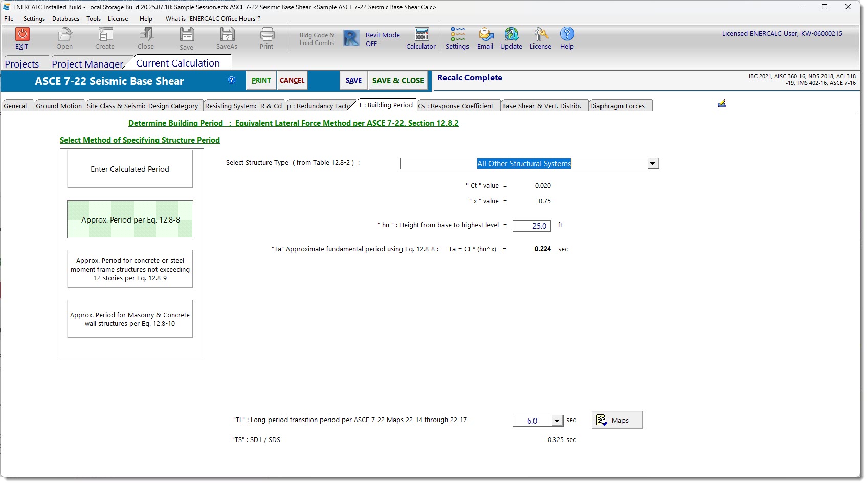Open the TL long-period transition dropdown
Image resolution: width=868 pixels, height=485 pixels.
click(x=557, y=421)
